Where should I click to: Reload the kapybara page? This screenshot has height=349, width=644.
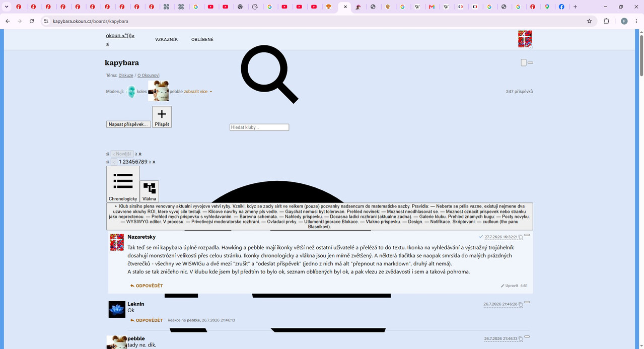pos(32,21)
